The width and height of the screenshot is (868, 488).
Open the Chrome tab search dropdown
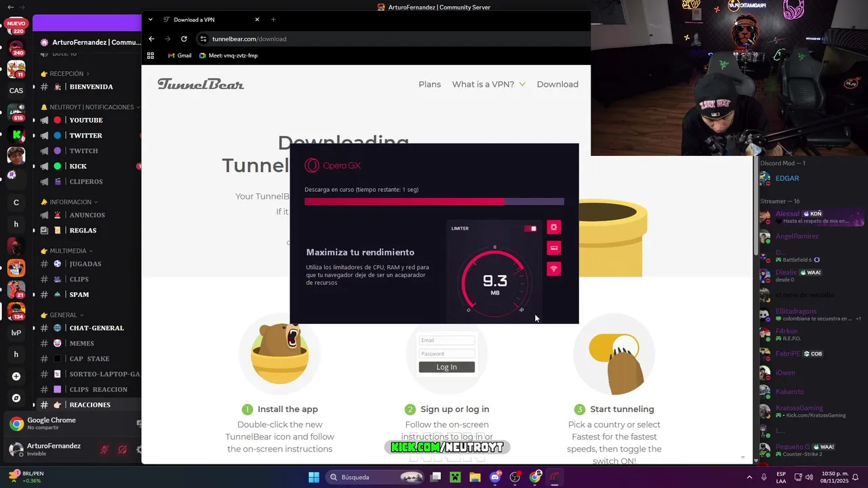coord(151,20)
